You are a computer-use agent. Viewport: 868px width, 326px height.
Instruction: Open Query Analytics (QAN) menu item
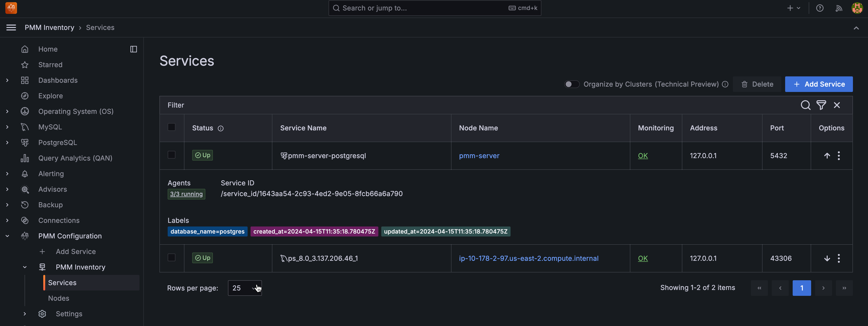(x=75, y=158)
